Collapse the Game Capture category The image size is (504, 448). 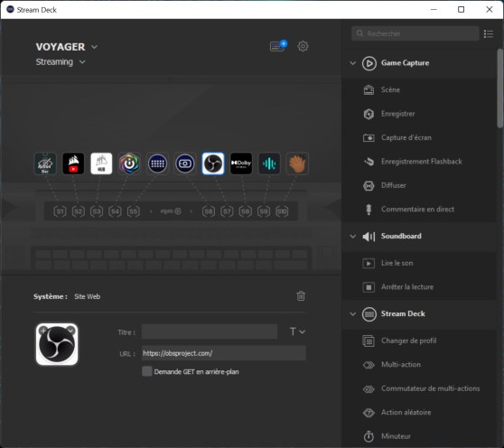(x=353, y=63)
